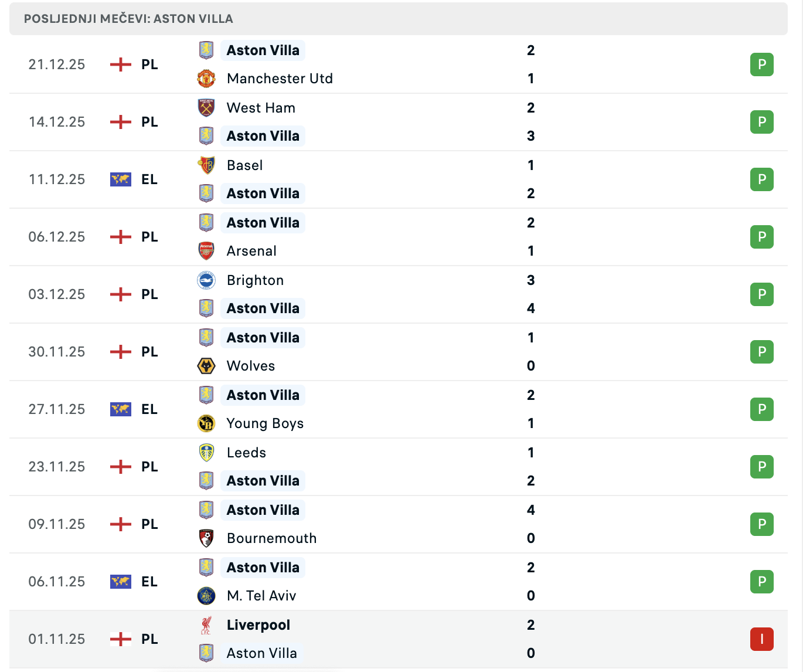
Task: Click the Basel club crest
Action: point(206,165)
